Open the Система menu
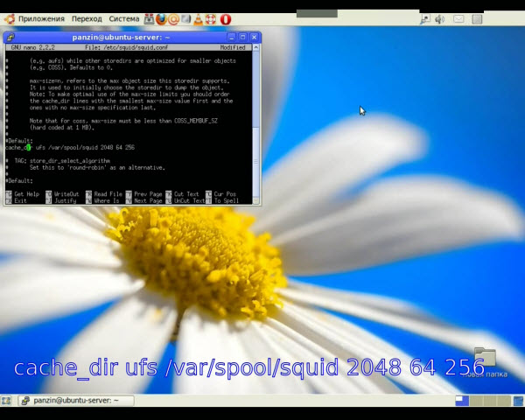 pos(124,18)
